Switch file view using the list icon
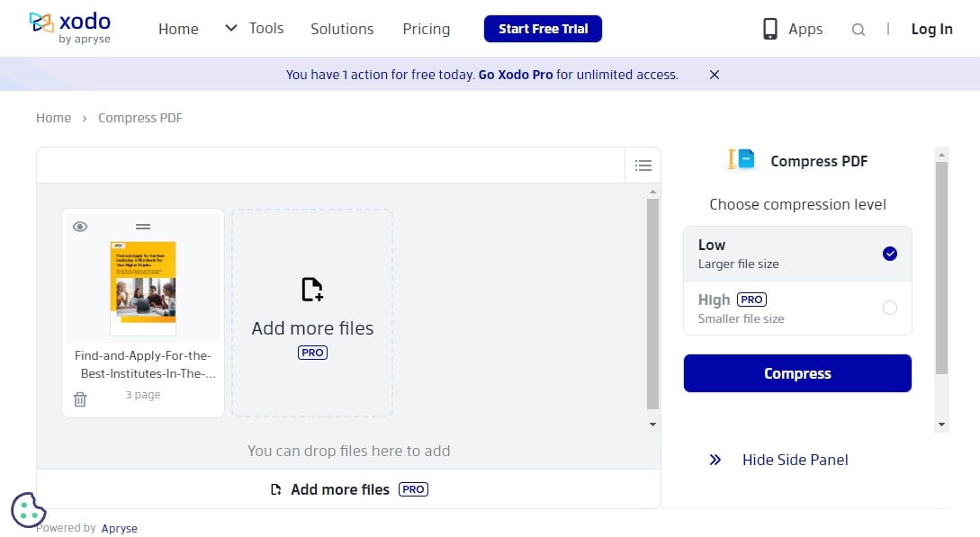The height and width of the screenshot is (537, 980). click(x=643, y=165)
